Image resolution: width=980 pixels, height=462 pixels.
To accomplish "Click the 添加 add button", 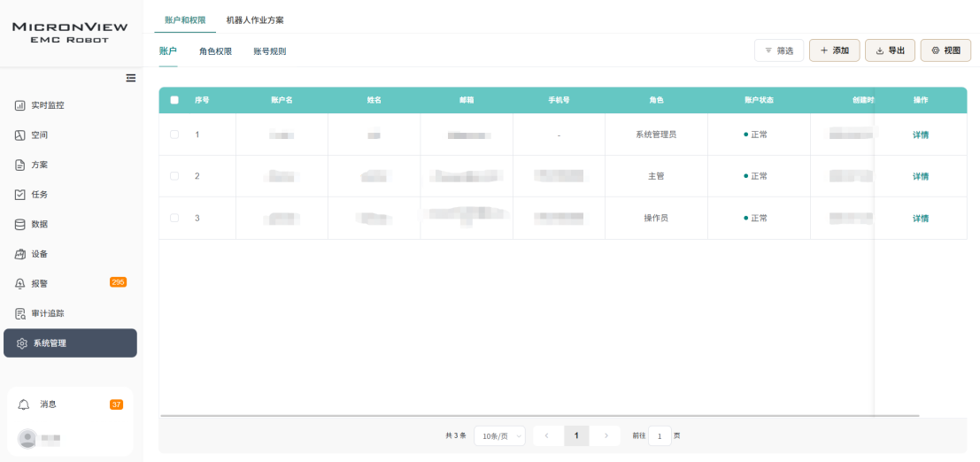I will point(834,50).
